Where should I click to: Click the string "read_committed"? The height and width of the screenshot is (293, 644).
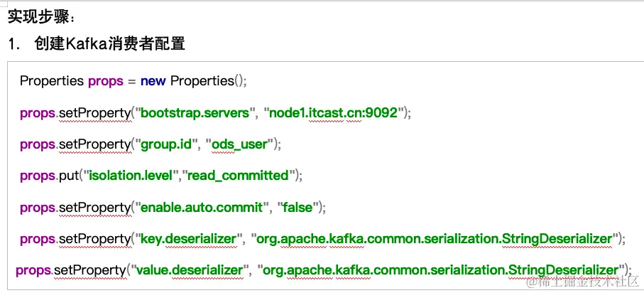tap(238, 176)
